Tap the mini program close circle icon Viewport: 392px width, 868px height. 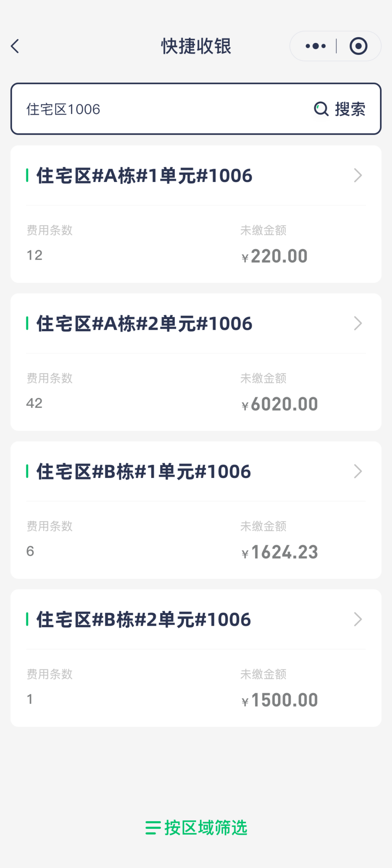(358, 46)
